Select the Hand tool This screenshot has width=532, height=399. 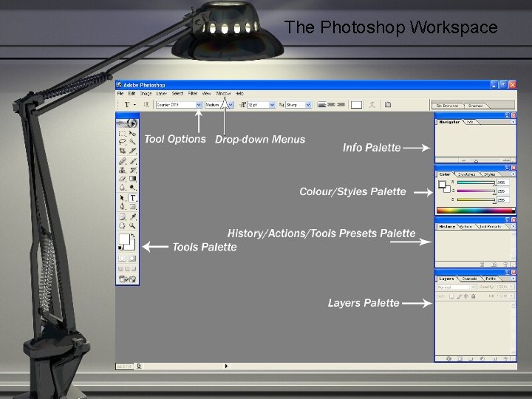click(123, 225)
